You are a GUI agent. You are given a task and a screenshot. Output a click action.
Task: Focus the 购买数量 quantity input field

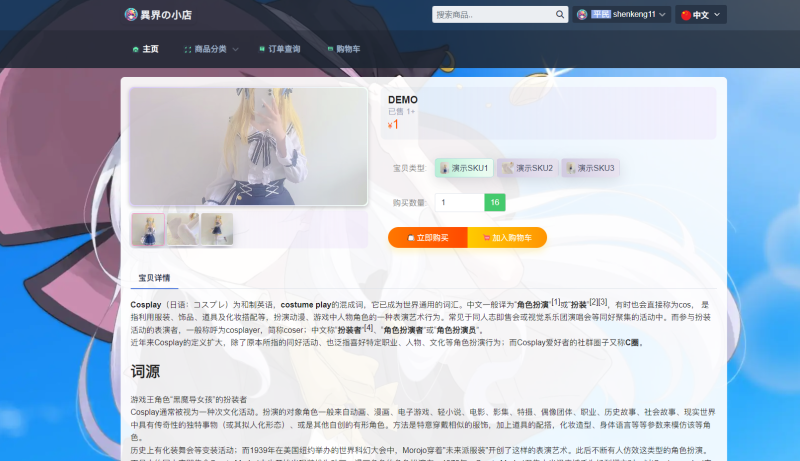[460, 202]
